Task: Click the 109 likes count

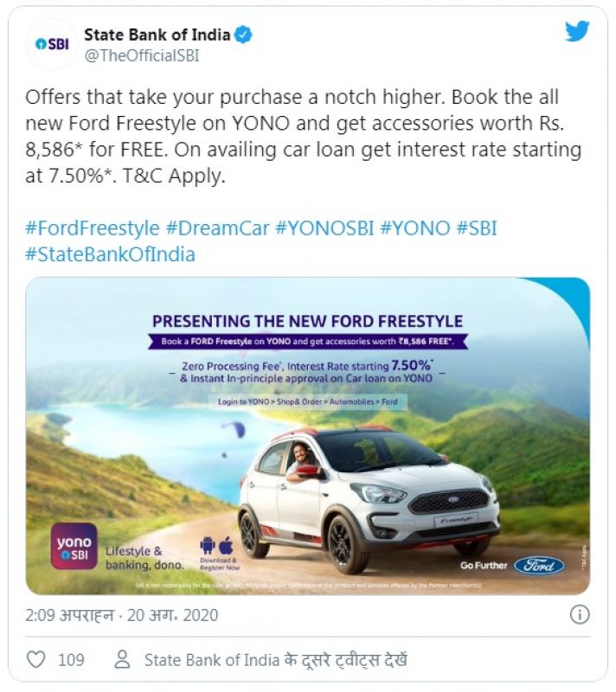Action: [x=71, y=660]
